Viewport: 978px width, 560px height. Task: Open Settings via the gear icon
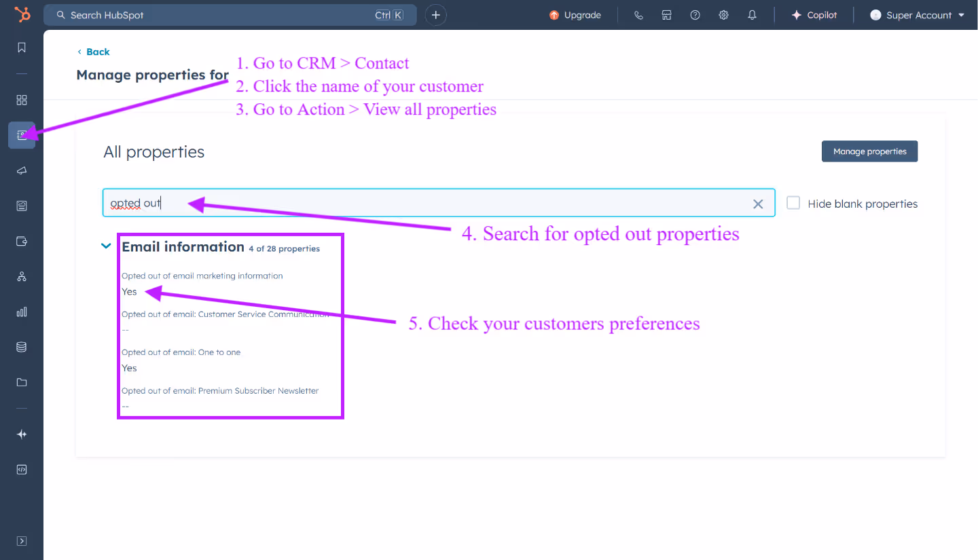coord(723,14)
